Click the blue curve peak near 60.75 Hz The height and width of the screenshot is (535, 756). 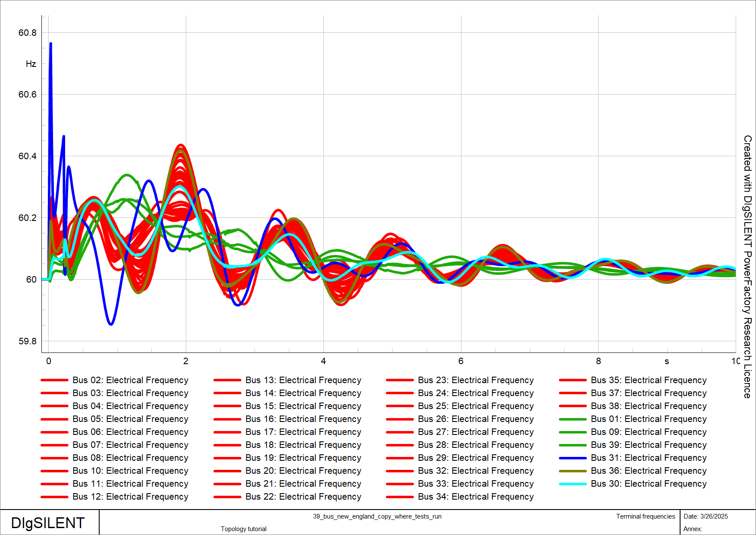point(51,44)
